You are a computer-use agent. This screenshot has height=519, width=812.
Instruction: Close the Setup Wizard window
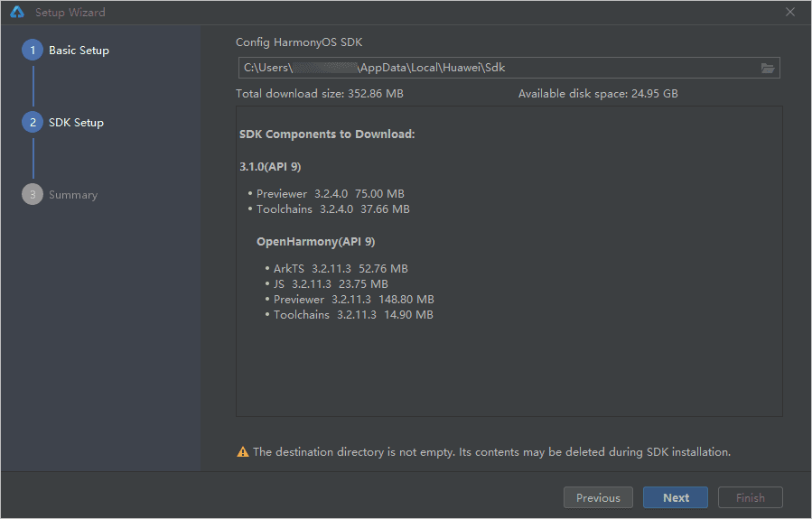coord(790,13)
